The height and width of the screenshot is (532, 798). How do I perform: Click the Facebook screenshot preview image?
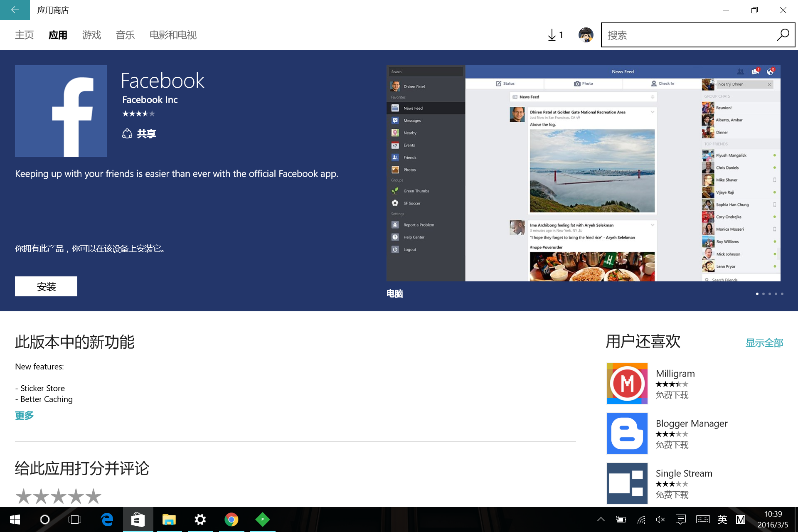[583, 173]
